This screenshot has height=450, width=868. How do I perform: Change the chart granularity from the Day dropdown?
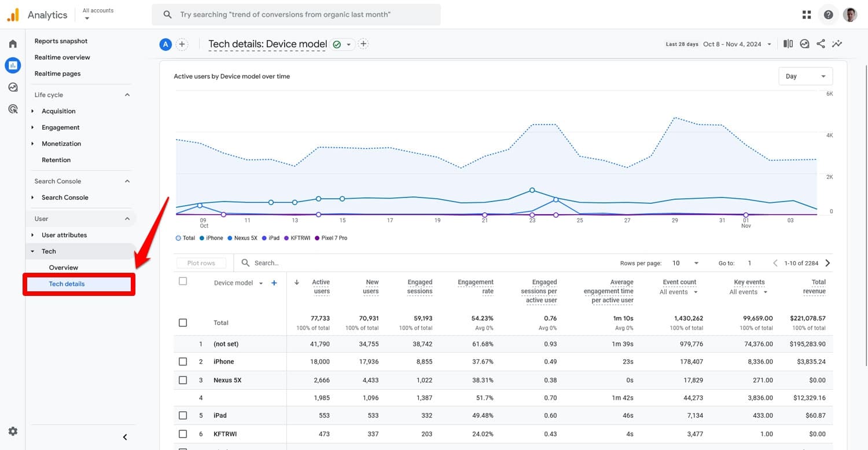(x=805, y=76)
